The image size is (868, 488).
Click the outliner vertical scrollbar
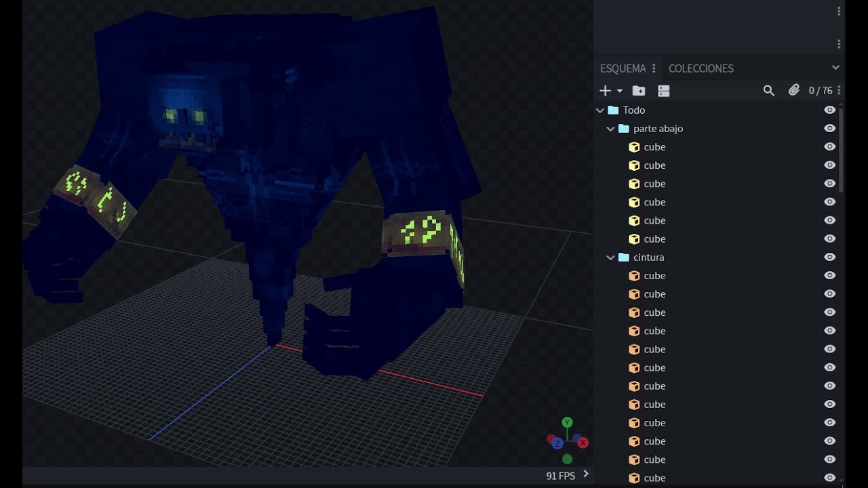[842, 150]
